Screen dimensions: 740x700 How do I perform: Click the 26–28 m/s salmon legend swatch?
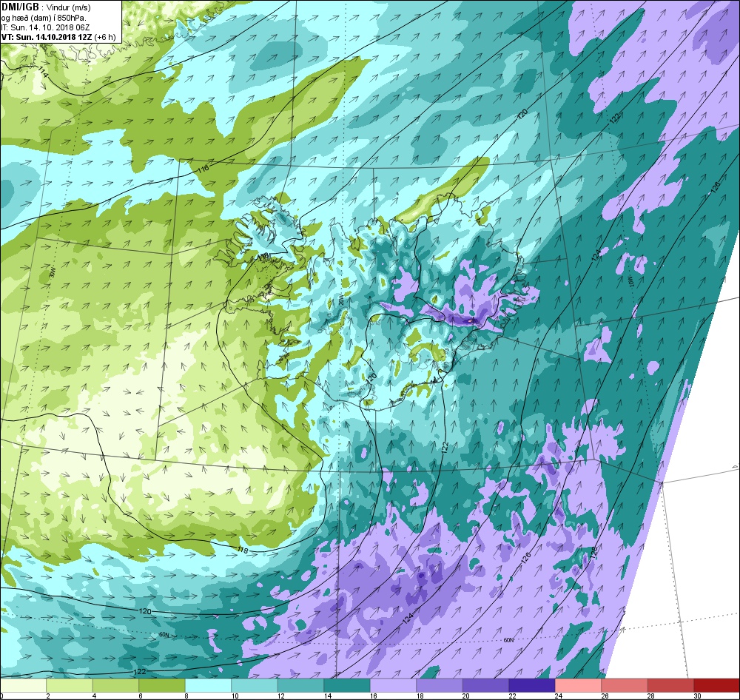point(625,685)
